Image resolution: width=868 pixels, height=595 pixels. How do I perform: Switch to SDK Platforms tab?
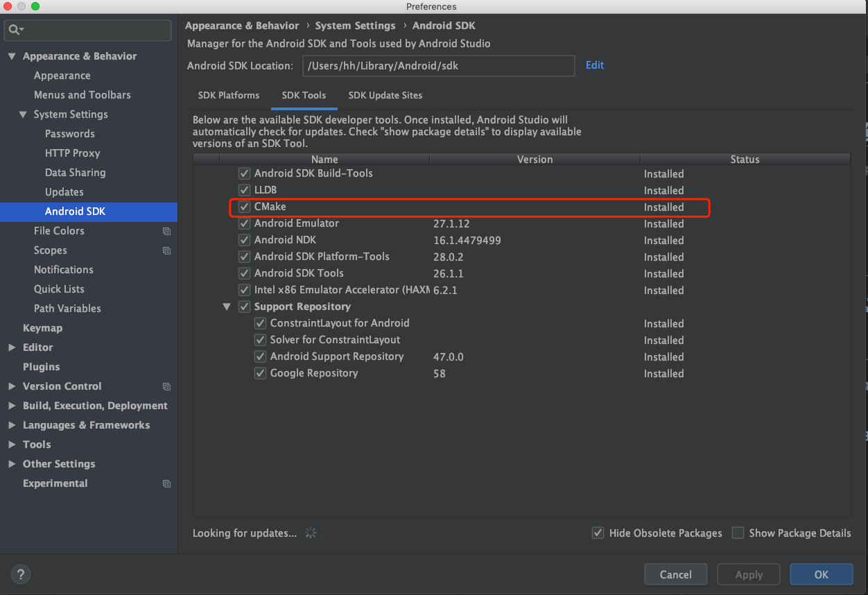coord(229,96)
